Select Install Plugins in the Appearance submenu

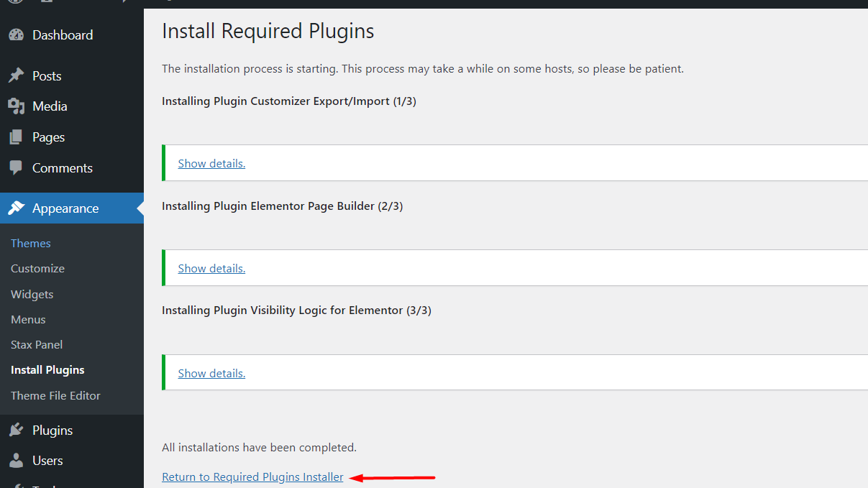pos(47,369)
